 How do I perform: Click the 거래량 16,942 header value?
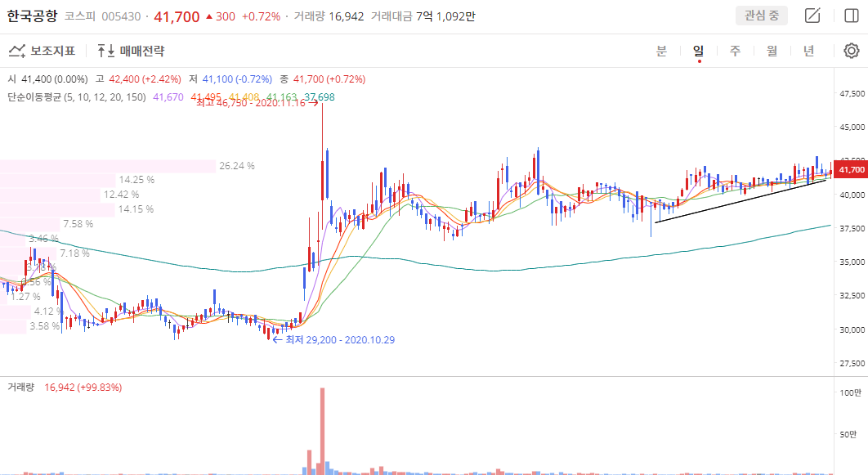point(329,16)
